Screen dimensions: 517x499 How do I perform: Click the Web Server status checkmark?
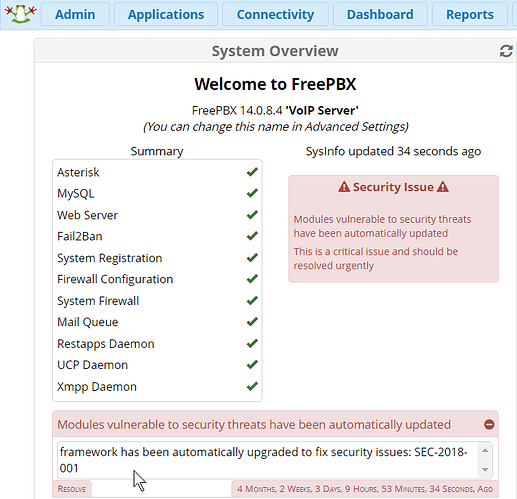(252, 215)
